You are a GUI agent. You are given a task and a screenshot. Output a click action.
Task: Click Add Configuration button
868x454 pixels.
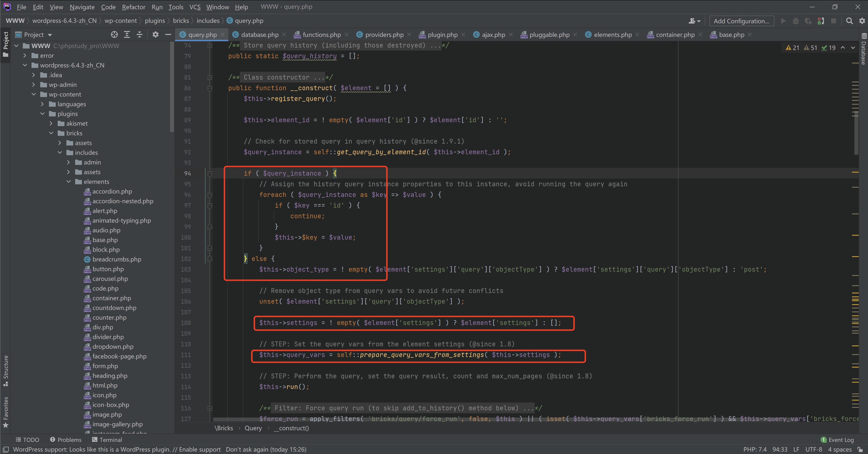742,21
